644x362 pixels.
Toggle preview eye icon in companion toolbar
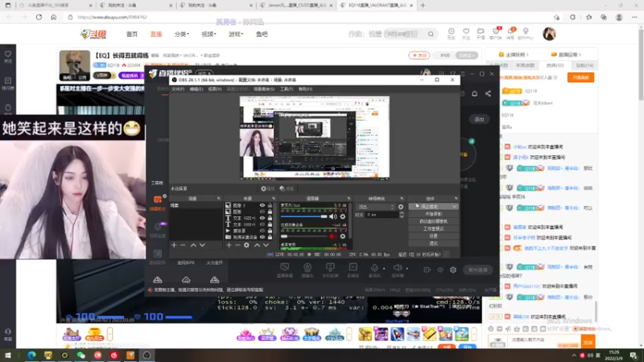[440, 269]
